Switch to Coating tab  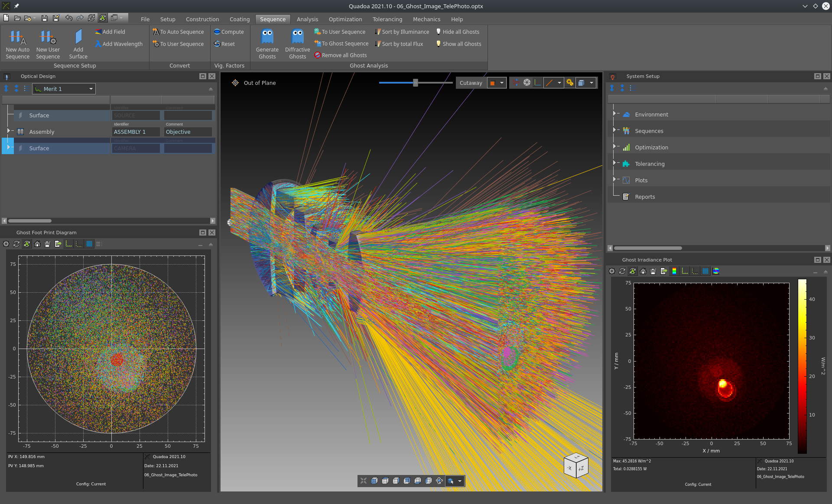240,19
